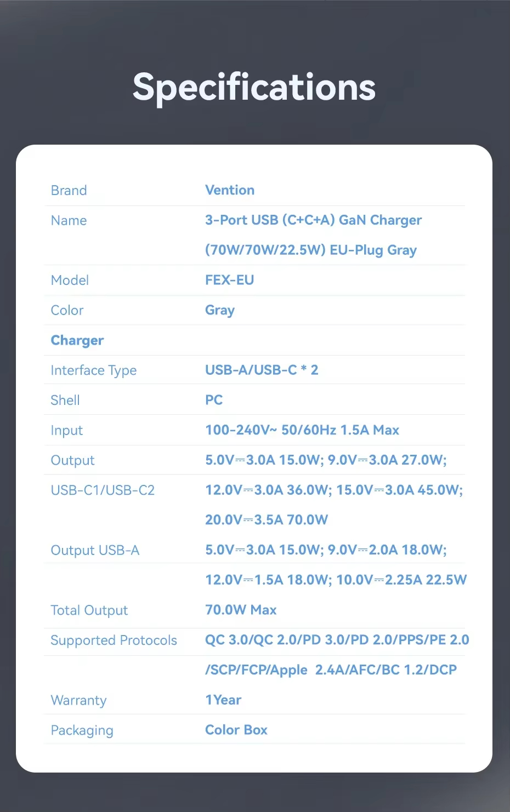
Task: Click the Output USB-A label
Action: click(x=95, y=550)
